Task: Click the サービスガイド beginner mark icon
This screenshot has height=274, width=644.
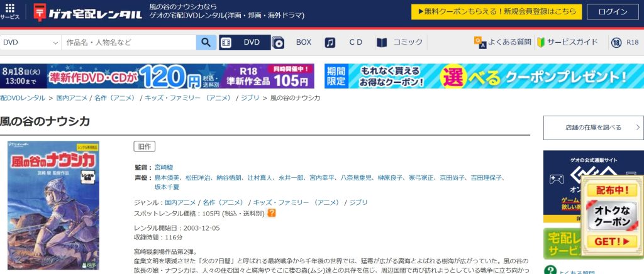Action: tap(541, 42)
